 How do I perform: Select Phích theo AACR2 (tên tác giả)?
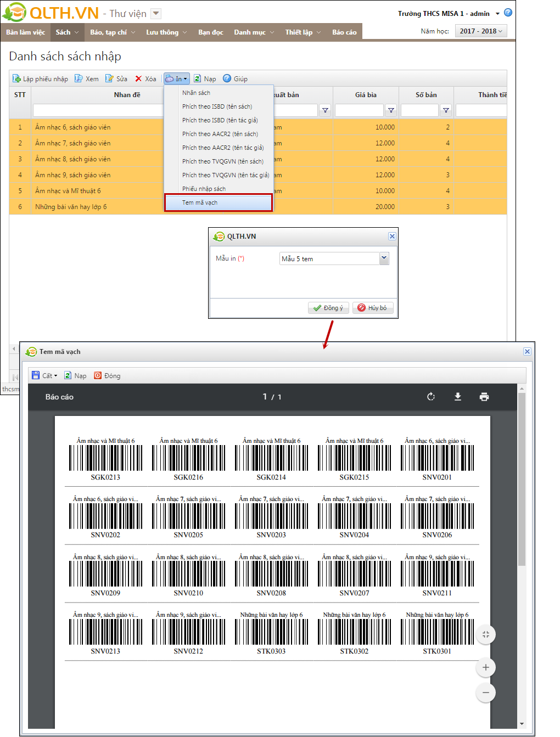pos(219,148)
